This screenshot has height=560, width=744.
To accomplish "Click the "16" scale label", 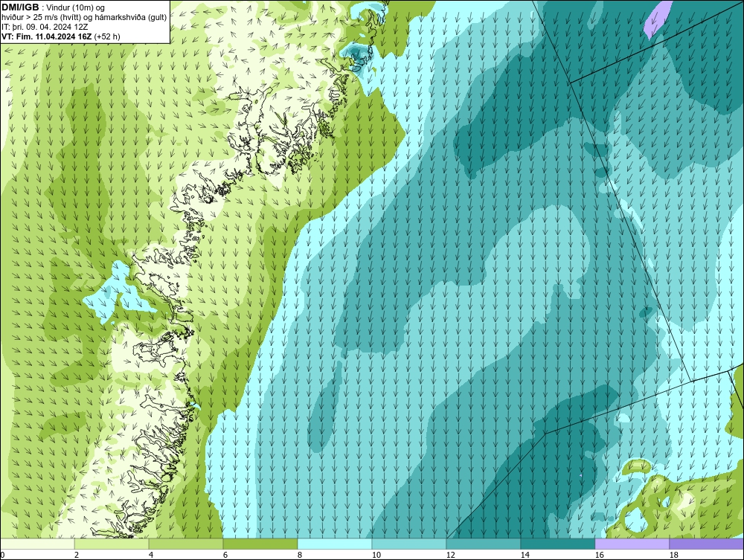I will click(600, 555).
